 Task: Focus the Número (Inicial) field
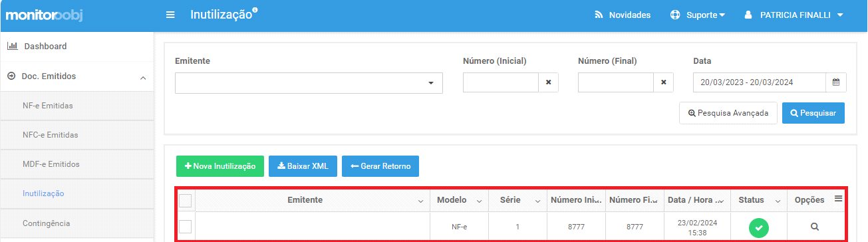(x=500, y=82)
